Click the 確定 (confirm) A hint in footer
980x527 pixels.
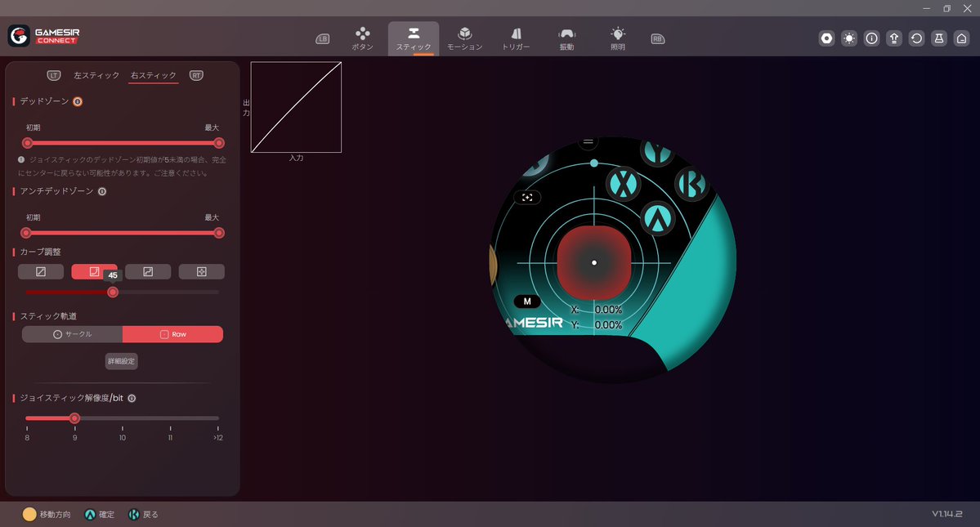(100, 515)
